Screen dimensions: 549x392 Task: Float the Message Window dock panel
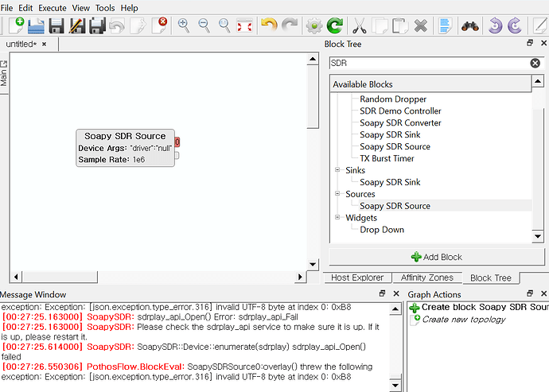(x=382, y=293)
